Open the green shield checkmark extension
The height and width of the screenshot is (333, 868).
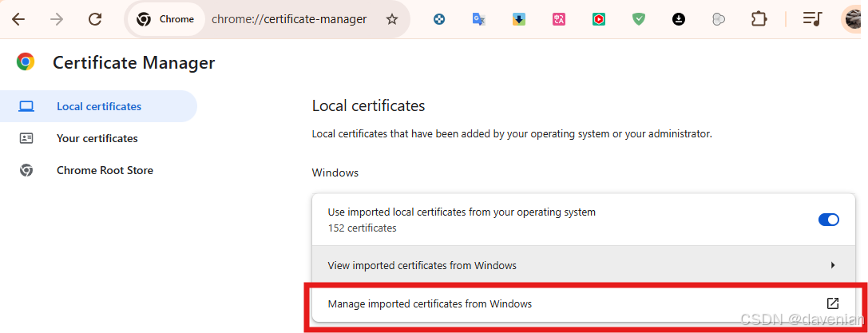pyautogui.click(x=639, y=20)
